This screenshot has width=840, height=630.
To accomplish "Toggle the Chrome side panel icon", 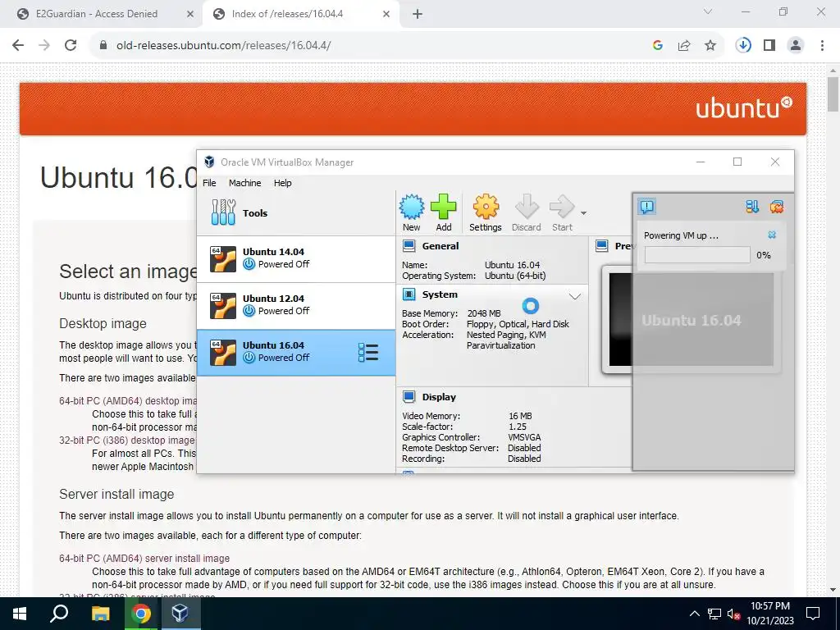I will 769,45.
